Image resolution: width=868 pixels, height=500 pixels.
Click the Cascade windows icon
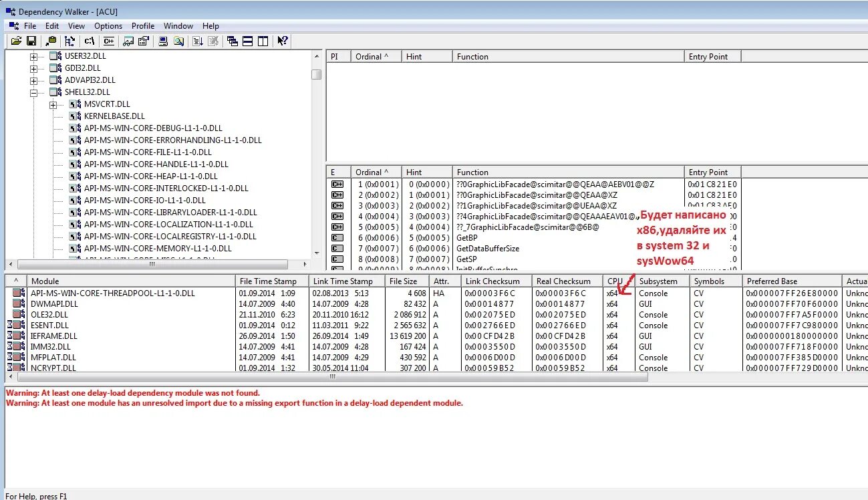[x=233, y=41]
